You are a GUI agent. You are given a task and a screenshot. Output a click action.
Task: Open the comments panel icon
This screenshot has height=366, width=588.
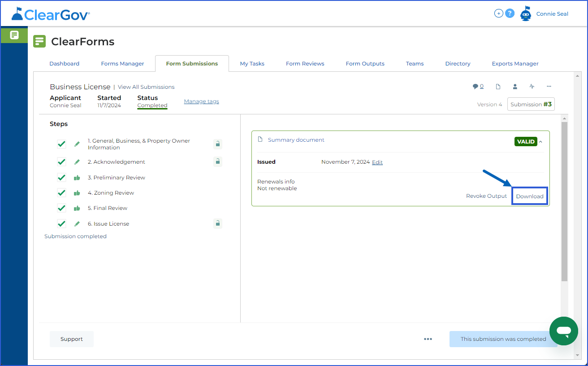click(x=477, y=86)
